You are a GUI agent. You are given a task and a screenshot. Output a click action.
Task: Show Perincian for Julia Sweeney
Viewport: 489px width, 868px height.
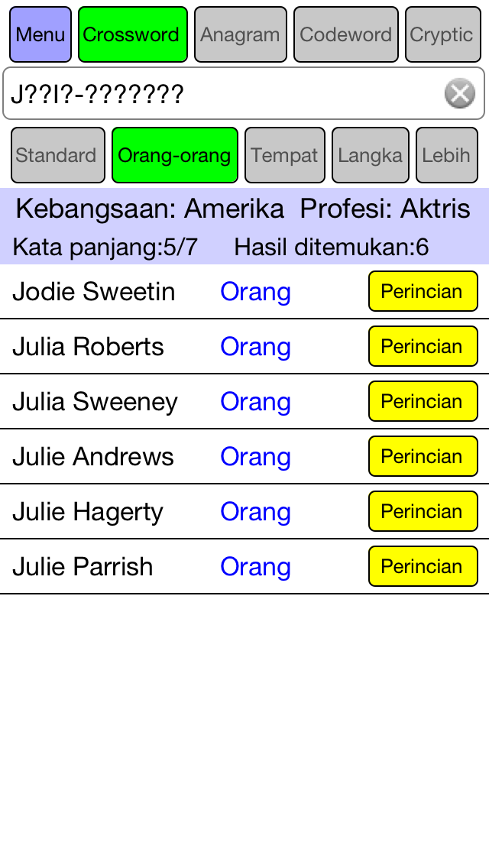423,401
